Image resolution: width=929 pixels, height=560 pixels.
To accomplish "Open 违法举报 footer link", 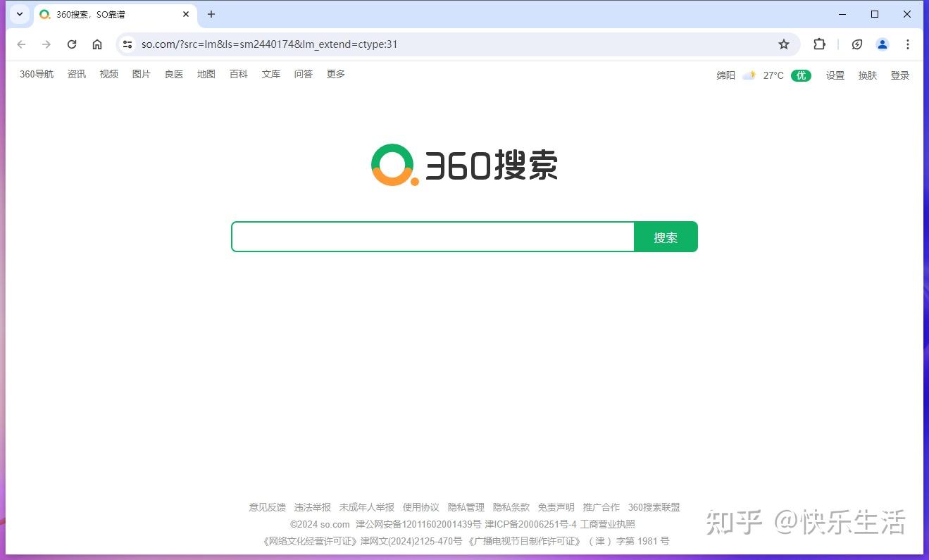I will [x=313, y=507].
